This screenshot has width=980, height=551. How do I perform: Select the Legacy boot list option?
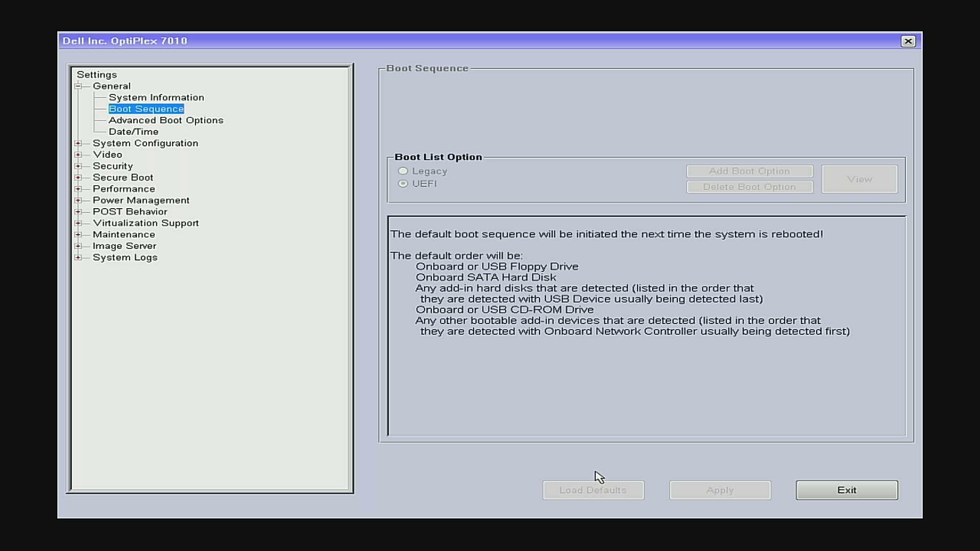[x=403, y=171]
